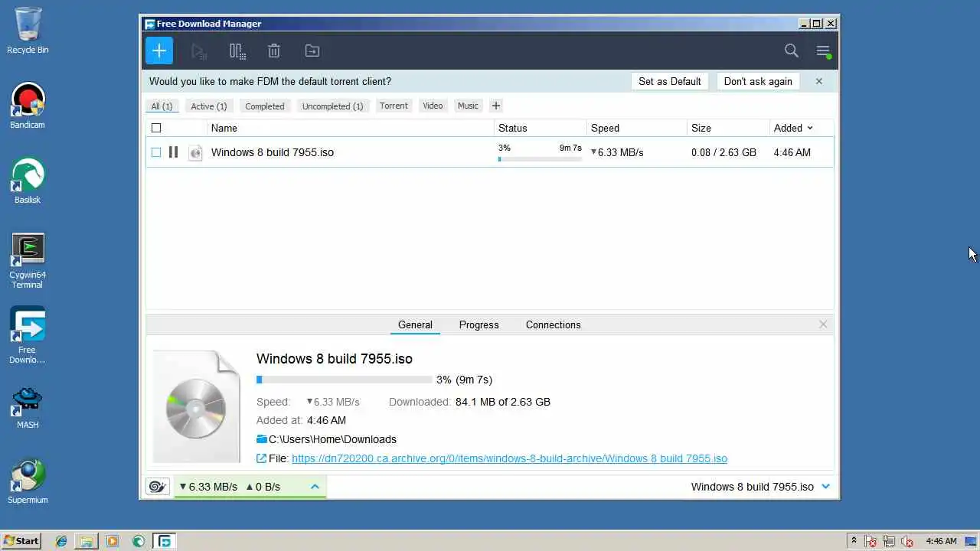Click the large disc thumbnail in details
This screenshot has height=551, width=980.
(197, 406)
